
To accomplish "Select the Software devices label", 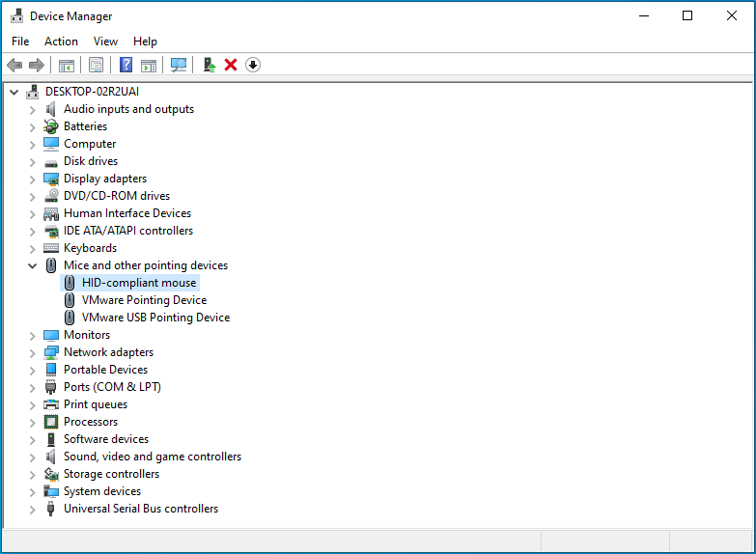I will (106, 439).
